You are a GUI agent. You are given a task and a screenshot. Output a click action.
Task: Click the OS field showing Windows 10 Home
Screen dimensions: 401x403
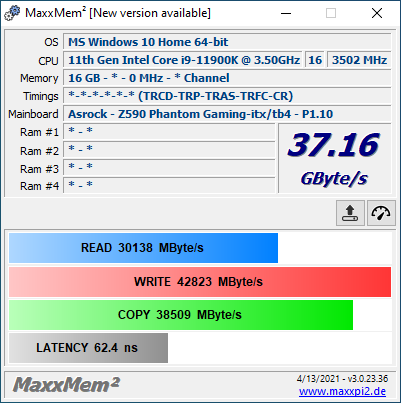tap(227, 42)
